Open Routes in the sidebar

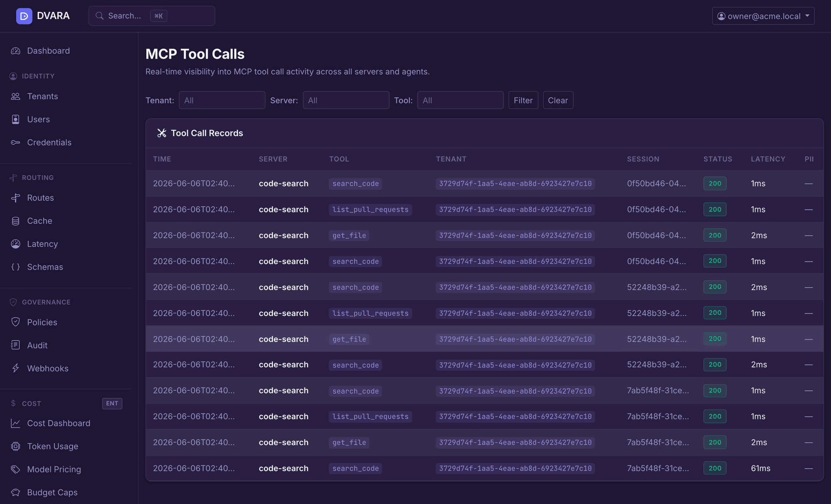click(40, 198)
